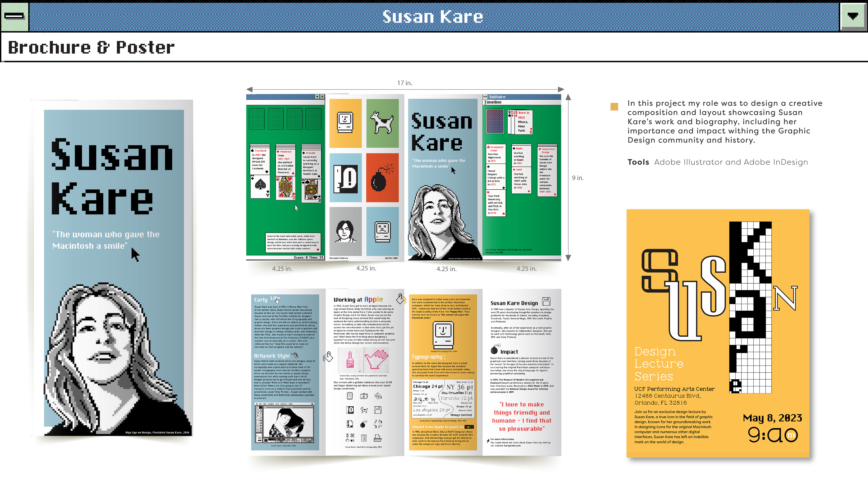The width and height of the screenshot is (868, 488).
Task: Click the pixel dog icon on green tile
Action: (x=382, y=123)
